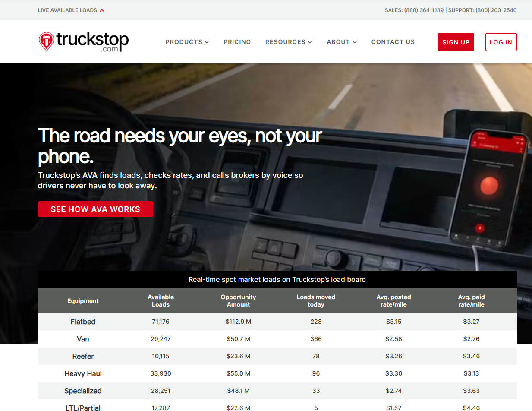This screenshot has width=532, height=411.
Task: Click the Heavy Haul row label
Action: click(83, 373)
